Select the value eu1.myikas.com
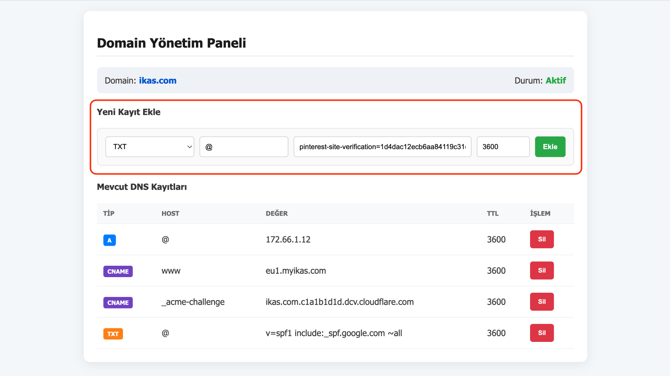Screen dimensions: 670x376 point(296,270)
